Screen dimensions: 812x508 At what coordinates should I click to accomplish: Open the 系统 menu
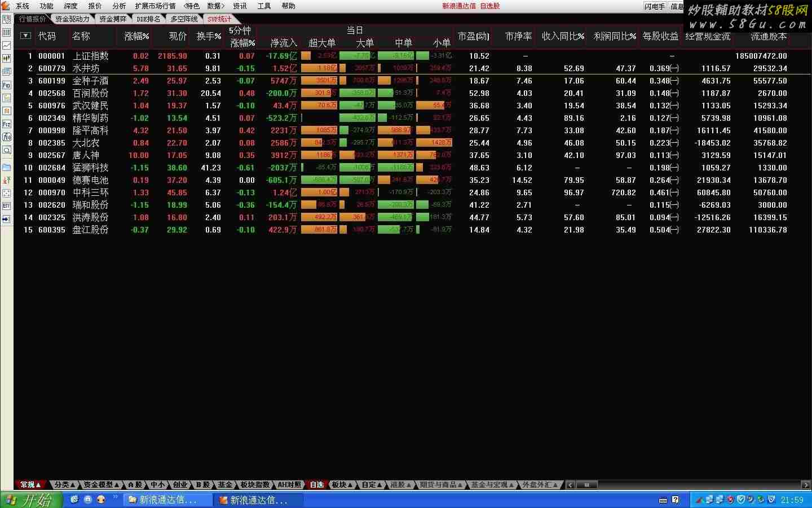(23, 6)
